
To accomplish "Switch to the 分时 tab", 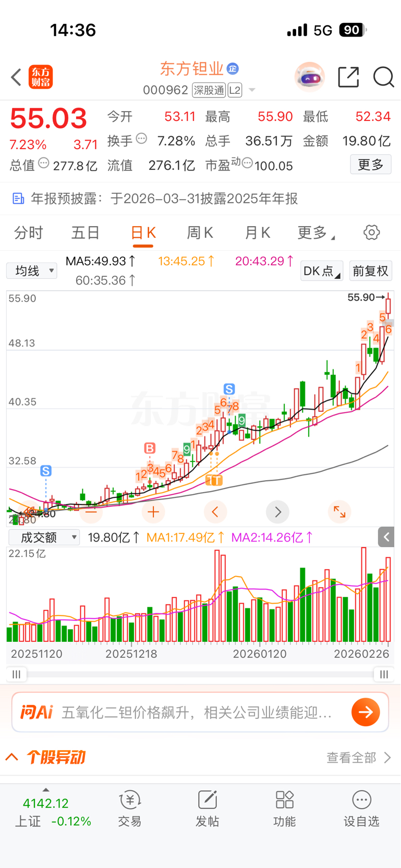I will click(x=29, y=233).
